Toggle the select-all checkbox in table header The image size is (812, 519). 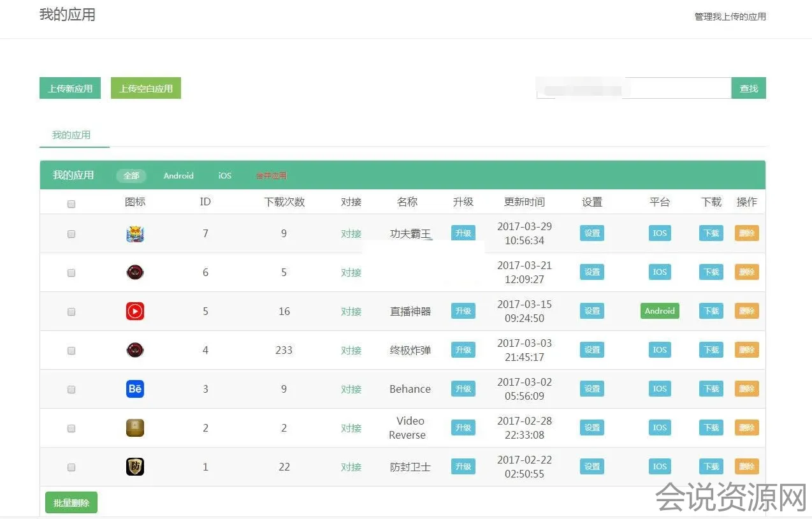tap(71, 204)
